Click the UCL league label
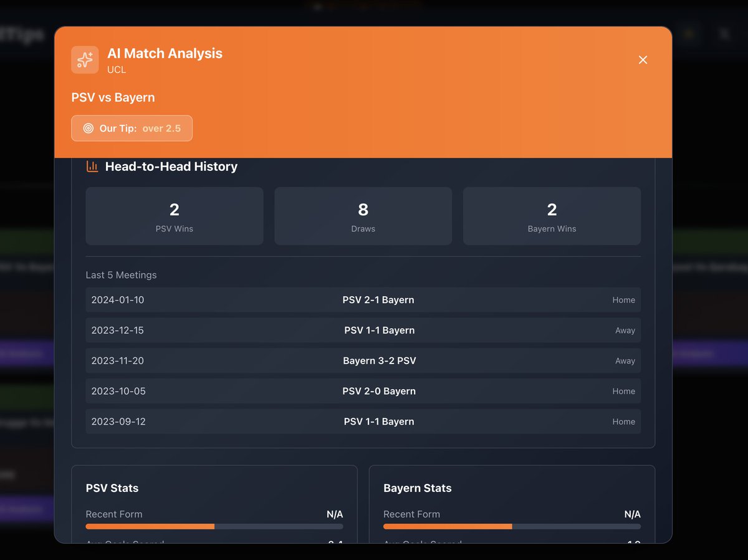Image resolution: width=748 pixels, height=560 pixels. click(117, 70)
